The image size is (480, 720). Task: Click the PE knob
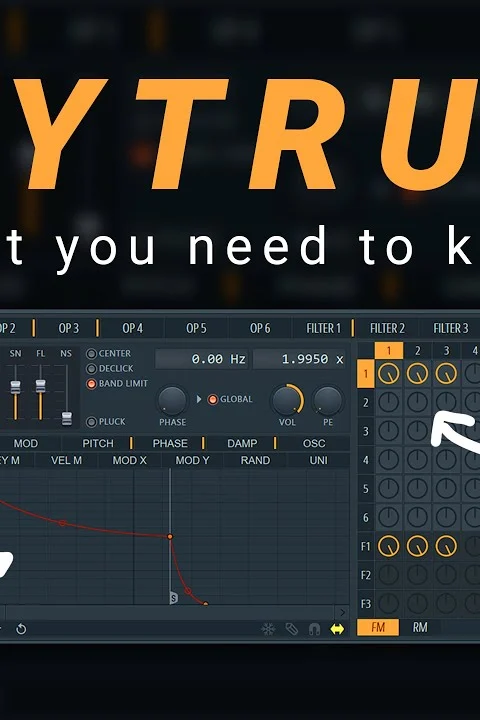click(328, 400)
